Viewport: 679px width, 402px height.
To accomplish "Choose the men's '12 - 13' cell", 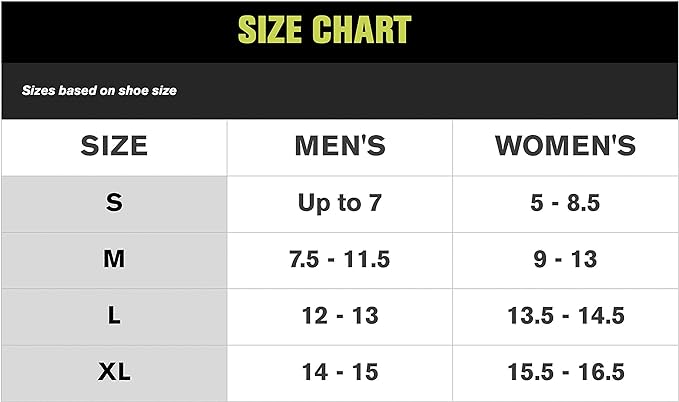I will [340, 316].
